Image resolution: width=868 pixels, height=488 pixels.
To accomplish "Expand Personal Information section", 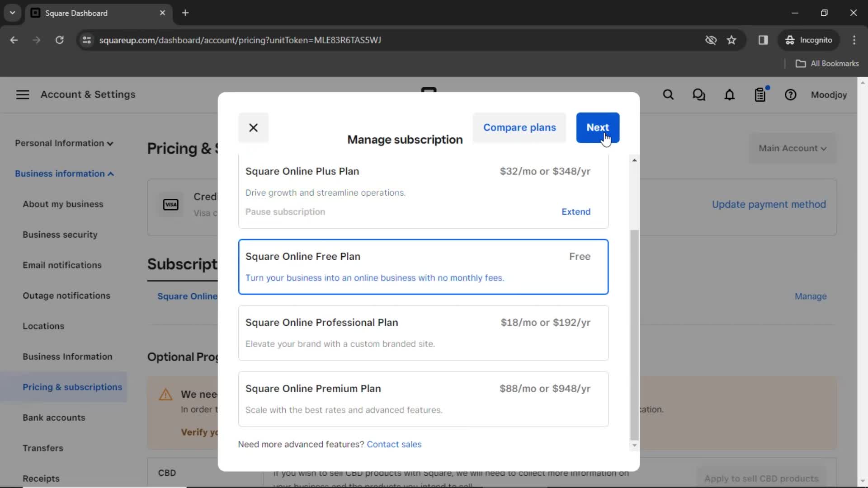I will tap(64, 143).
